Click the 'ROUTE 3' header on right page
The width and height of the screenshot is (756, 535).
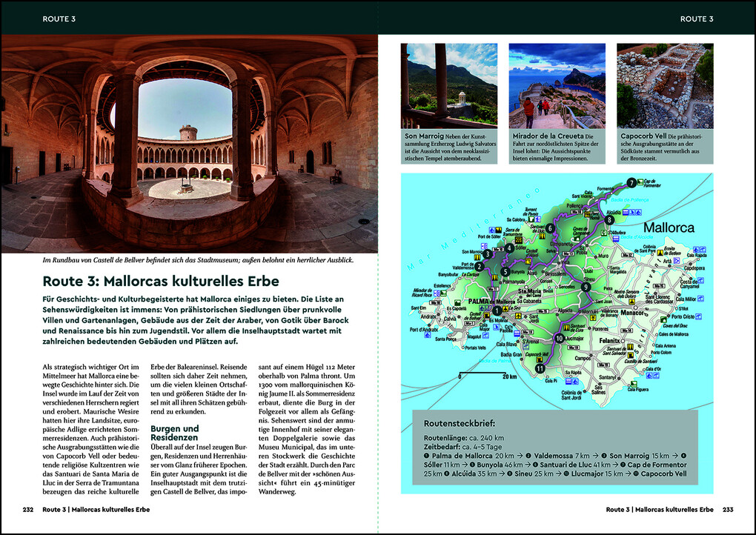(x=697, y=19)
